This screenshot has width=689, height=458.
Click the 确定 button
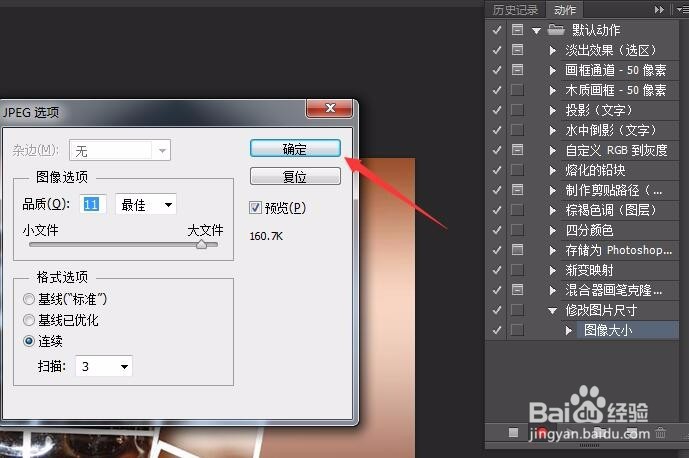(295, 149)
